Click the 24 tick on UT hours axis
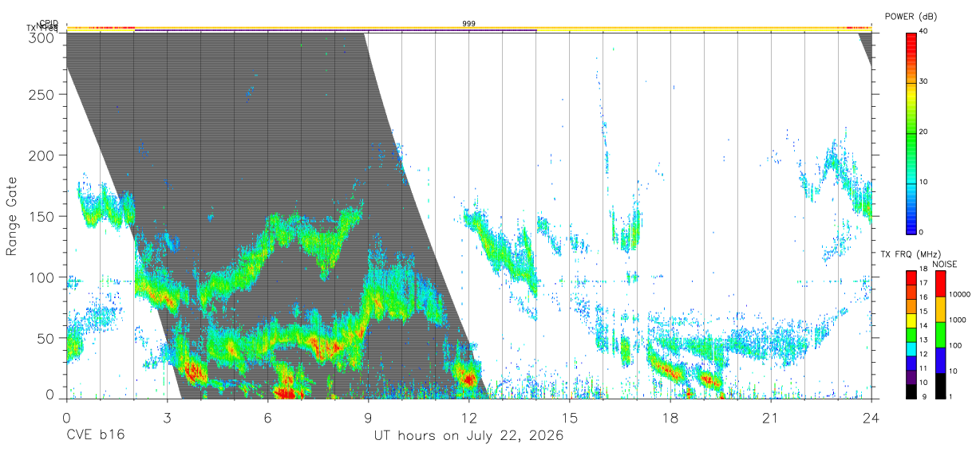The width and height of the screenshot is (980, 452). 871,417
